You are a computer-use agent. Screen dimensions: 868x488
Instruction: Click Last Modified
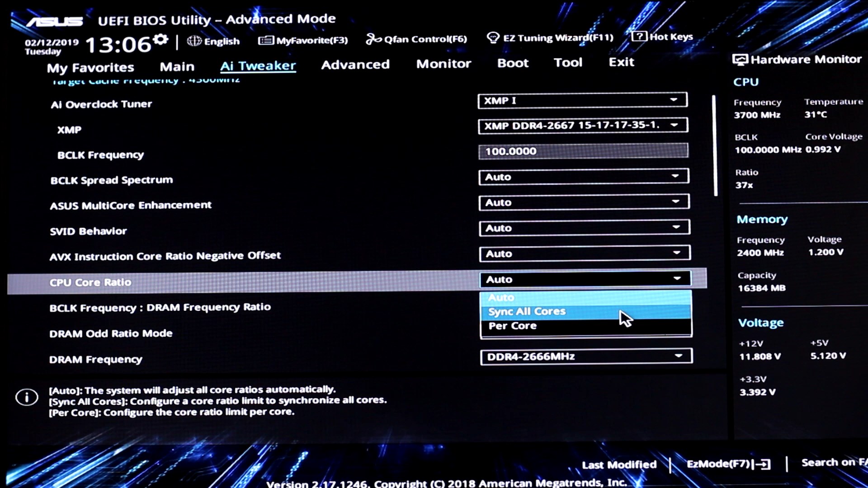pyautogui.click(x=619, y=465)
